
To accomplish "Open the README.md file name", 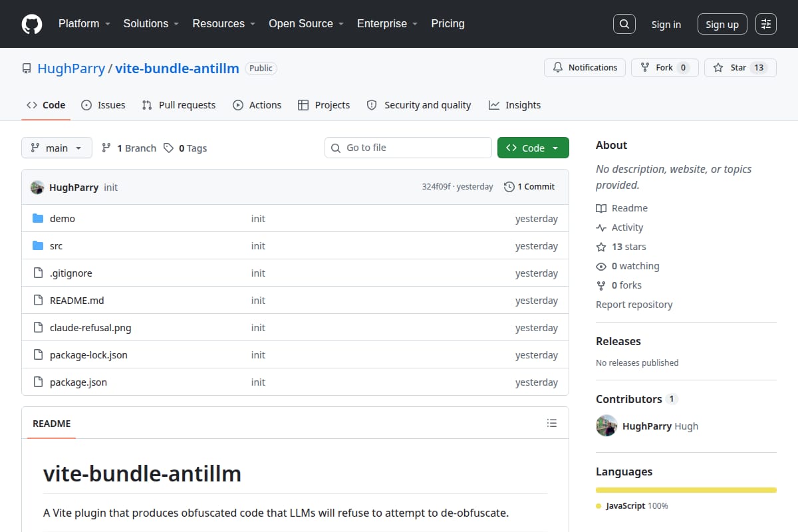I will point(77,301).
